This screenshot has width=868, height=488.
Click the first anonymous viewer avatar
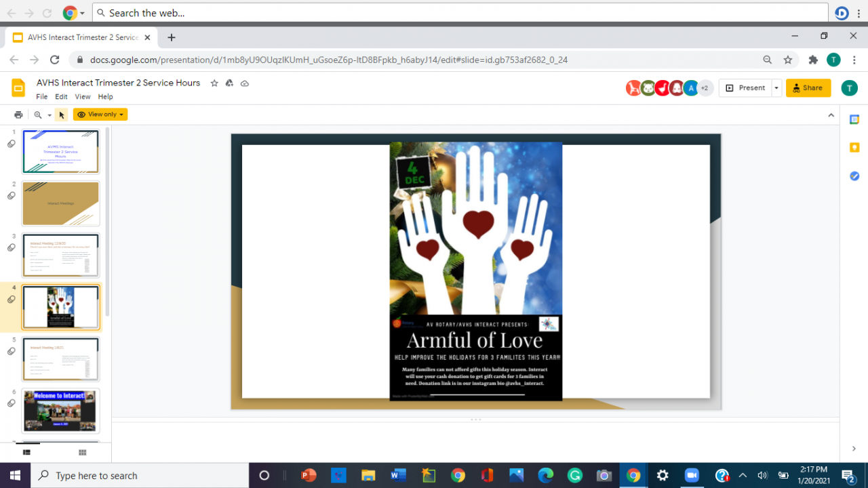(x=633, y=88)
